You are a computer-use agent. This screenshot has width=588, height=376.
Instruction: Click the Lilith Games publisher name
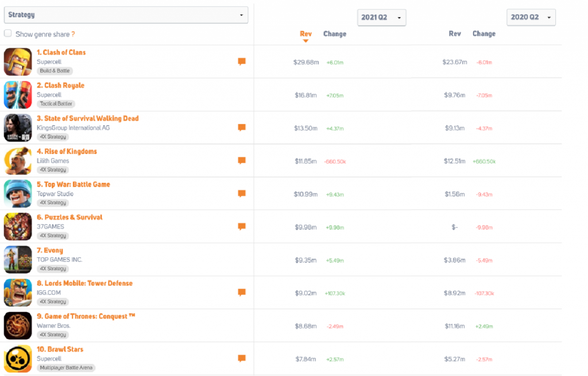click(x=53, y=161)
